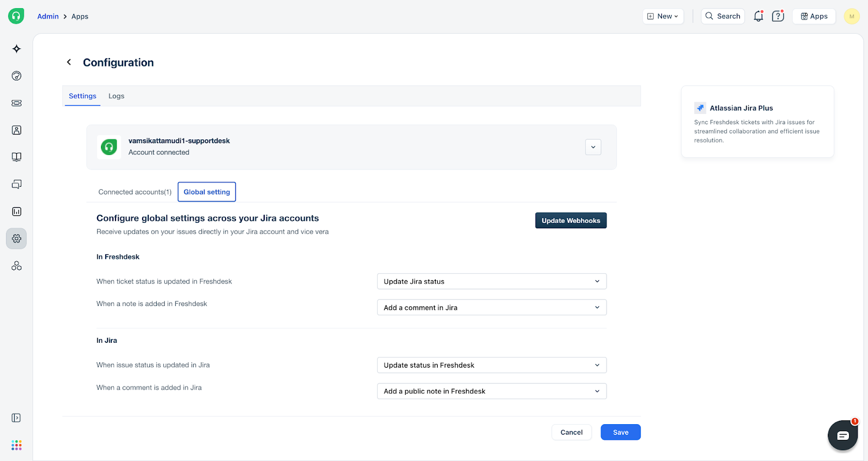The width and height of the screenshot is (868, 461).
Task: Toggle the sidebar expand panel icon
Action: [x=16, y=418]
